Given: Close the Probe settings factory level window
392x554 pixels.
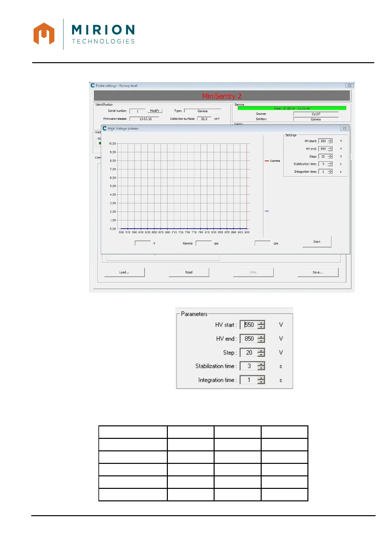Looking at the screenshot, I should point(350,86).
